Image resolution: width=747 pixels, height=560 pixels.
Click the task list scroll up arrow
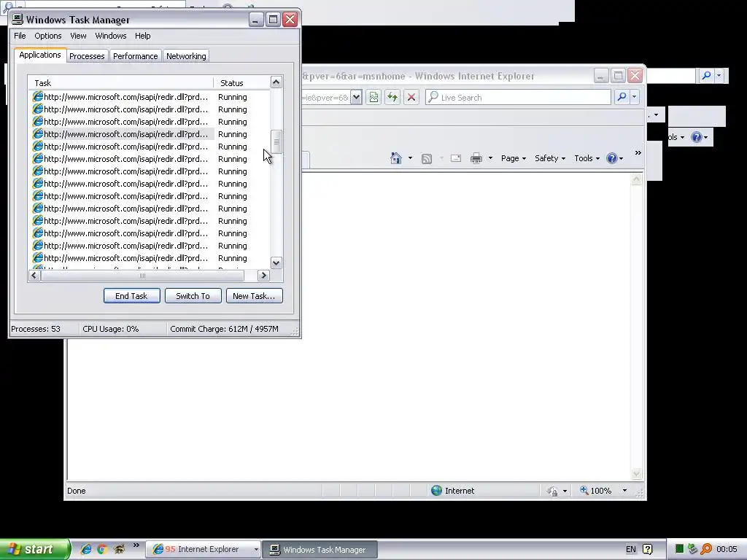click(276, 82)
